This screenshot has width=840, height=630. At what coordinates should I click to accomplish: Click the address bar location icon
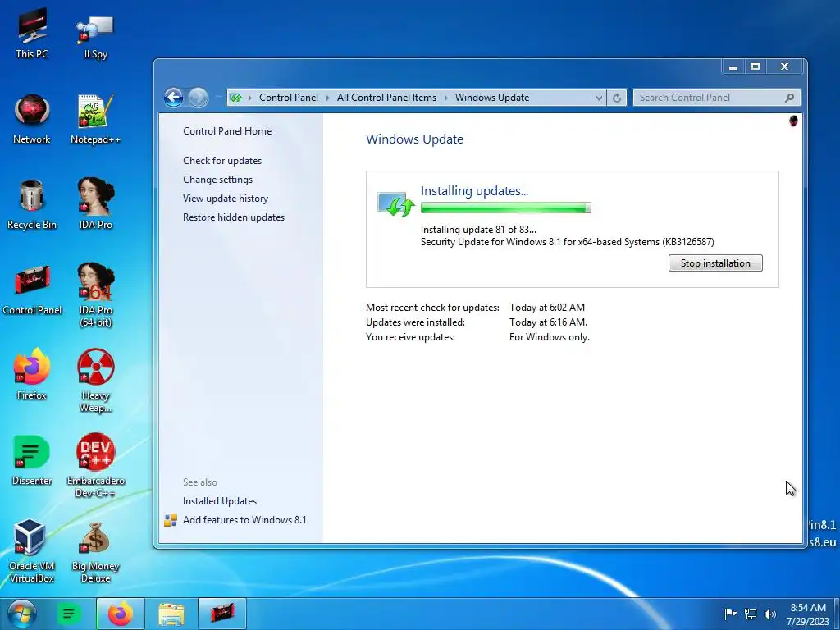235,98
